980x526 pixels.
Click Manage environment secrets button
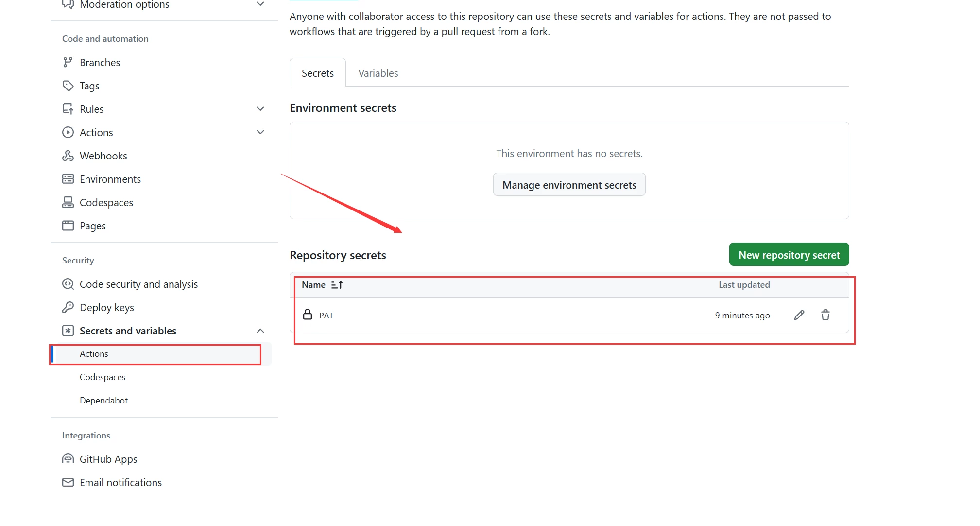point(569,185)
